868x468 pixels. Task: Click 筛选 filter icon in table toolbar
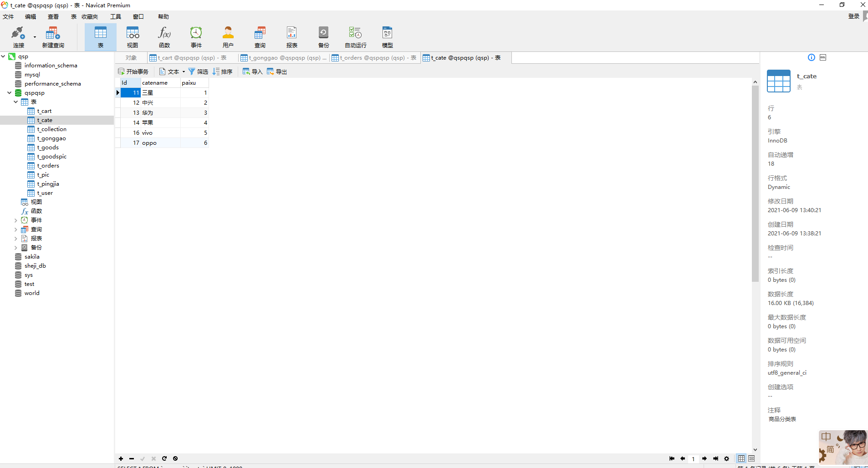pos(198,71)
